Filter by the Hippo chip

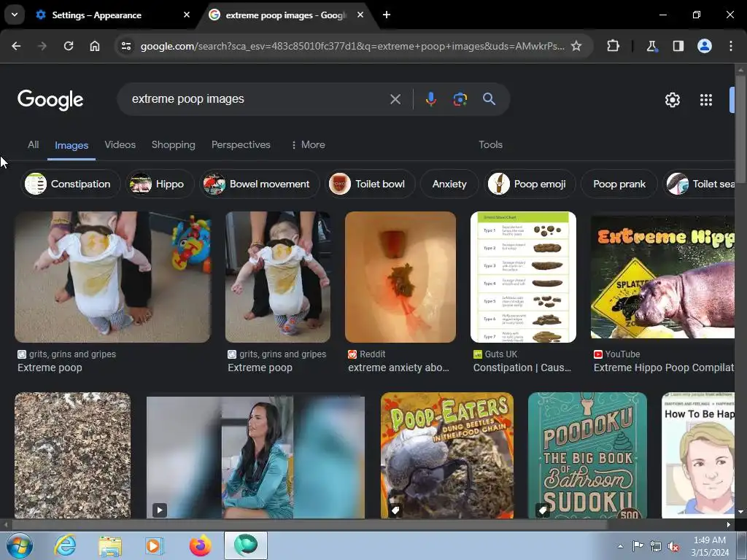pos(160,184)
